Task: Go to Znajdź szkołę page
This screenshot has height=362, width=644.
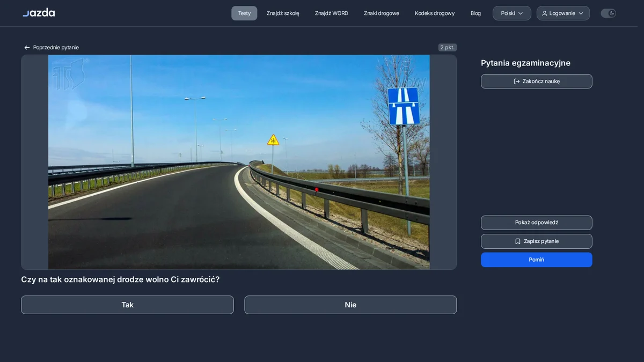Action: pyautogui.click(x=283, y=13)
